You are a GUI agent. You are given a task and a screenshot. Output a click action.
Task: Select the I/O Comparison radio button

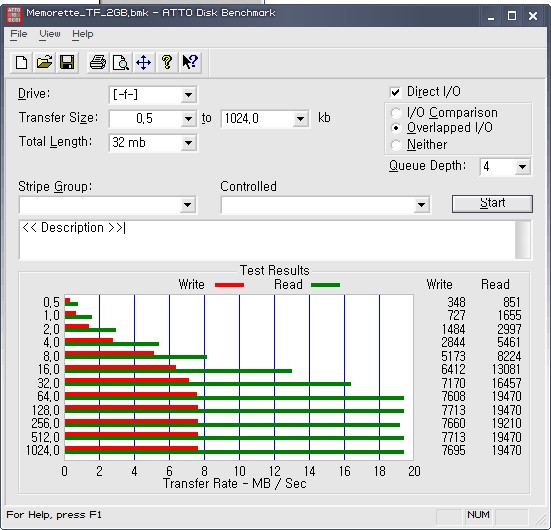(396, 113)
